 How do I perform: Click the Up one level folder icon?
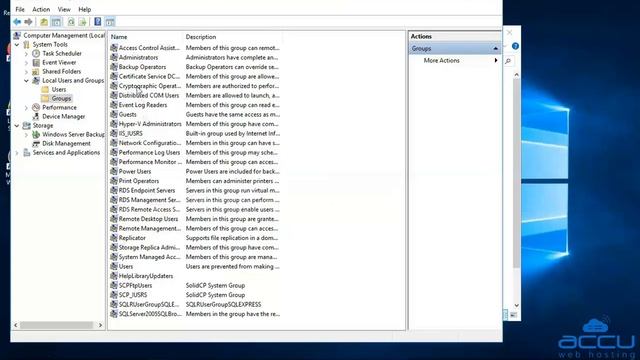[44, 22]
